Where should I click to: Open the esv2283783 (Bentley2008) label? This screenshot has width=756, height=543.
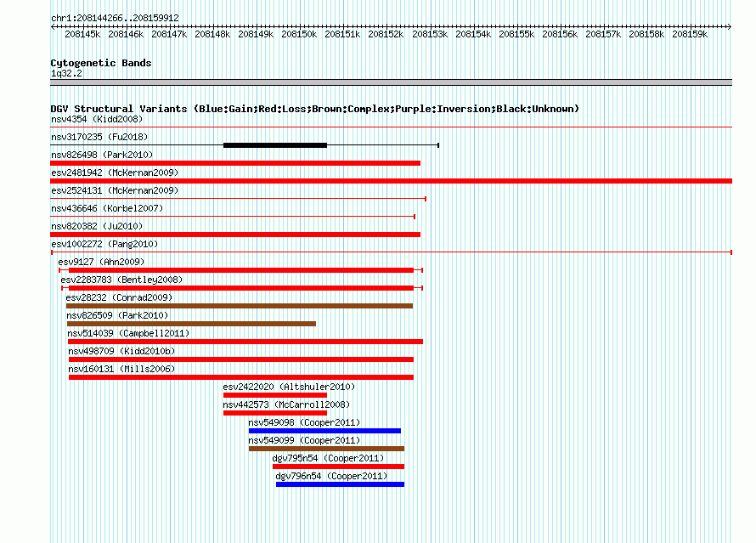[x=121, y=280]
